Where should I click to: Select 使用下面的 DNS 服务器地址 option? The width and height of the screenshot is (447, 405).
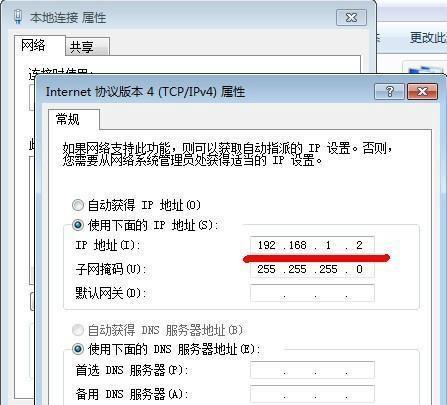tap(78, 349)
